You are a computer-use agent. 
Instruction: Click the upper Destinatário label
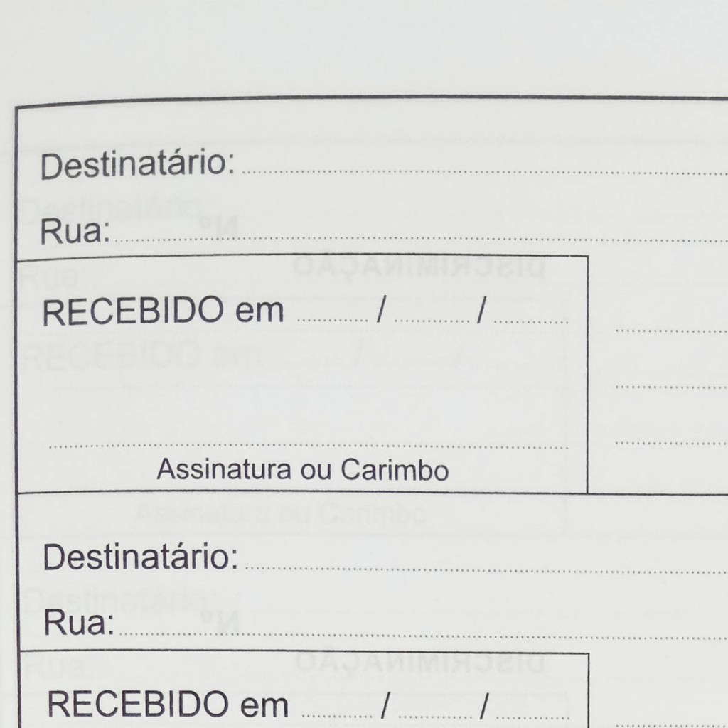coord(137,166)
